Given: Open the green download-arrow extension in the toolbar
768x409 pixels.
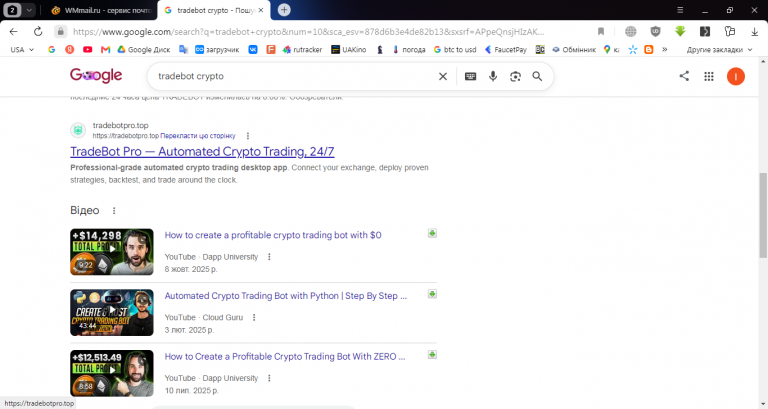Looking at the screenshot, I should pyautogui.click(x=680, y=31).
